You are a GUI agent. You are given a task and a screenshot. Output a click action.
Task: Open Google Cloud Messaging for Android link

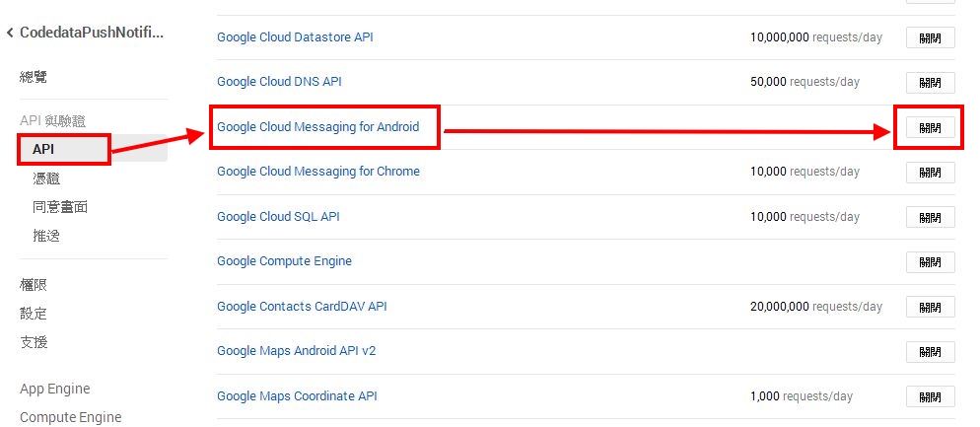click(318, 127)
